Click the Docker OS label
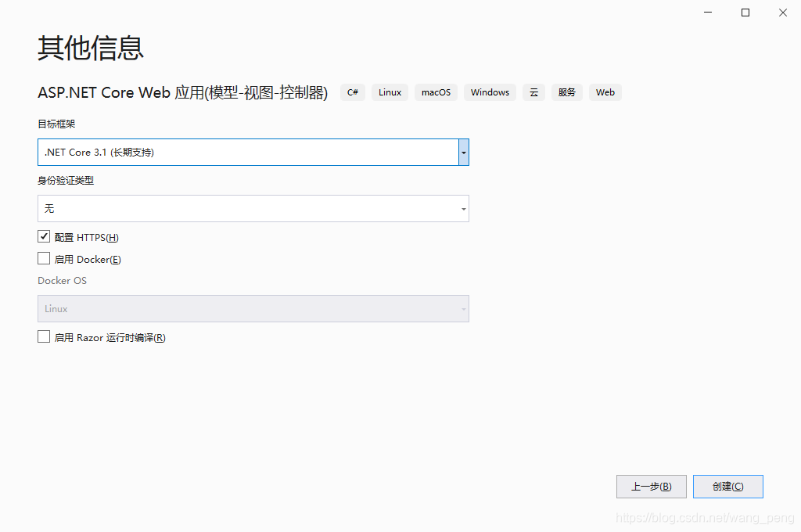Image resolution: width=801 pixels, height=532 pixels. coord(63,281)
